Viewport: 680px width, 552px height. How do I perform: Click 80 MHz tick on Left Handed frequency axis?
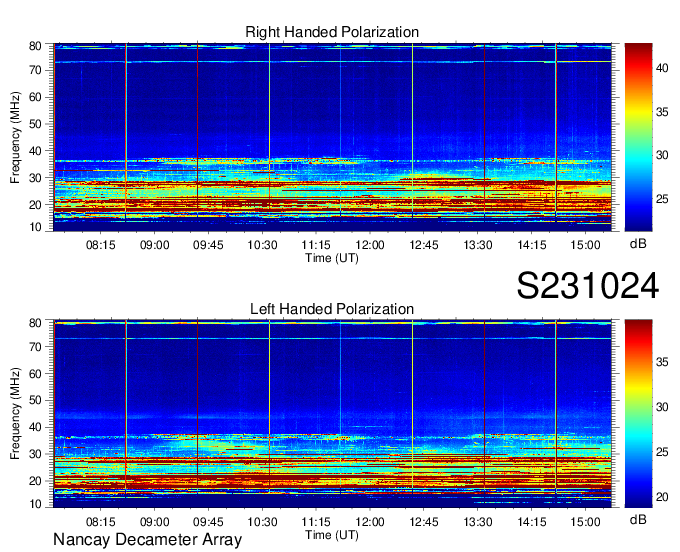[x=35, y=323]
